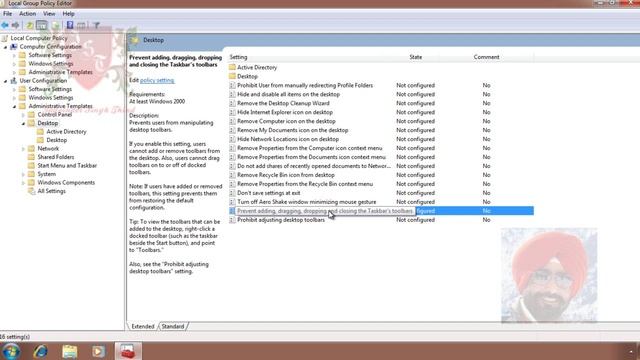Collapse the Computer Configuration node
Viewport: 640px width, 360px height.
click(5, 47)
